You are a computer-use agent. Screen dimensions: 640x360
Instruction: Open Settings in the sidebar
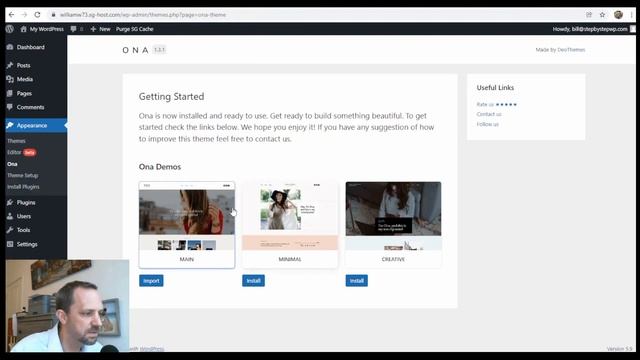[x=27, y=244]
